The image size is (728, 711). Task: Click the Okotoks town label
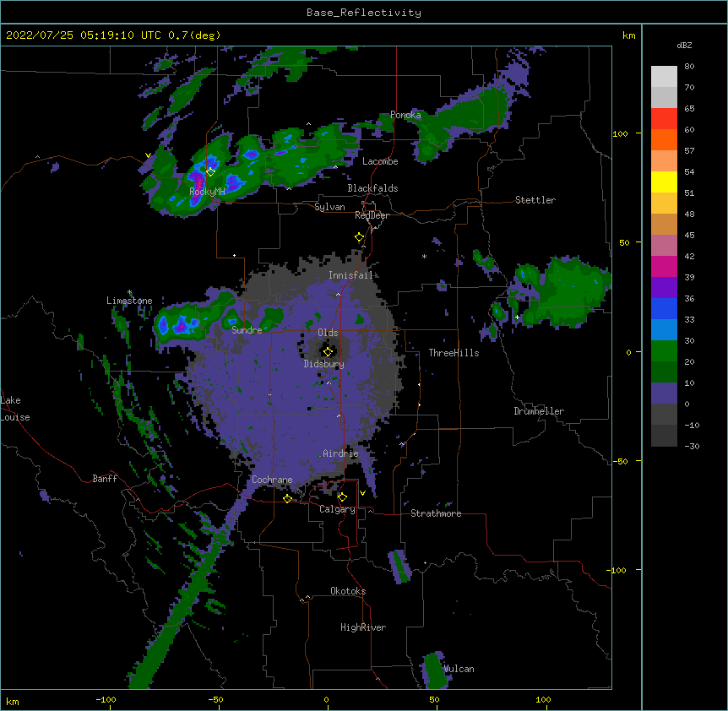click(348, 591)
